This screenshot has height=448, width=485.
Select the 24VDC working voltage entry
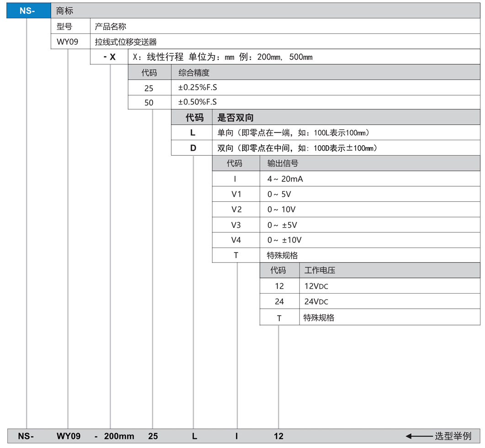tap(316, 302)
